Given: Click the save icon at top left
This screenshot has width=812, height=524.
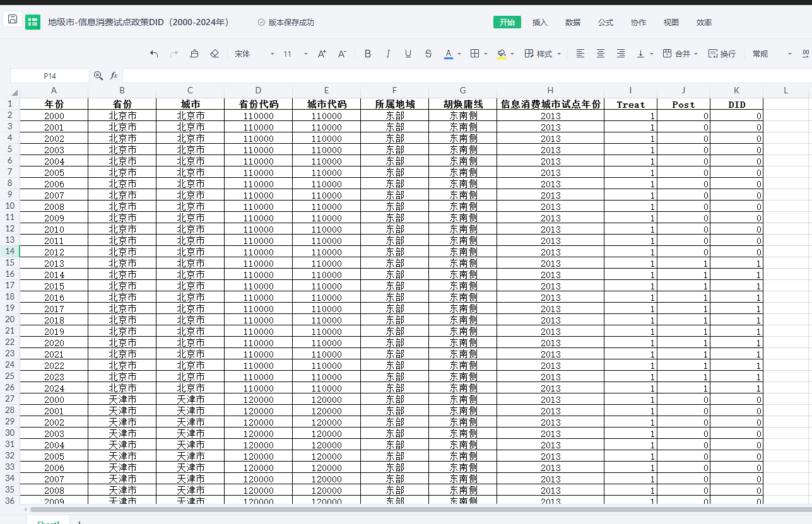Looking at the screenshot, I should (13, 20).
